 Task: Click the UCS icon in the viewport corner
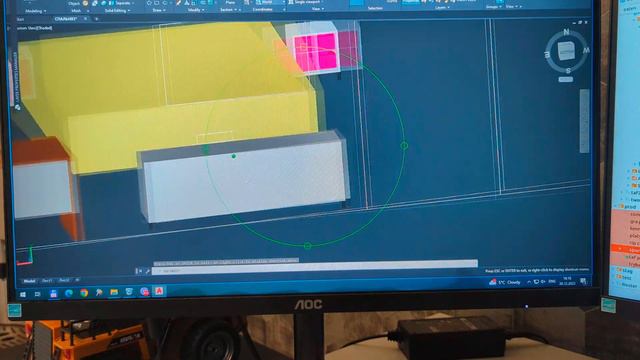(x=25, y=256)
